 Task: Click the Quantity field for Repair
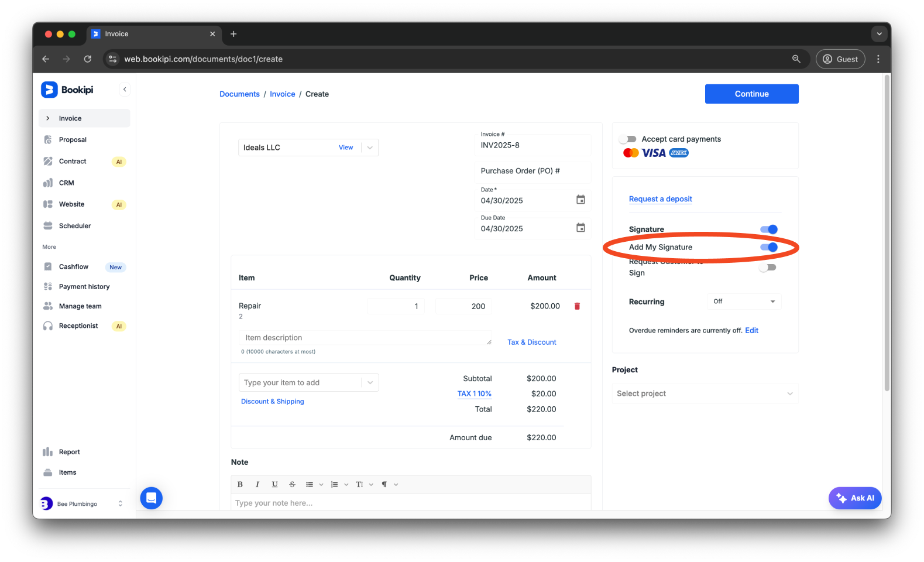coord(396,306)
